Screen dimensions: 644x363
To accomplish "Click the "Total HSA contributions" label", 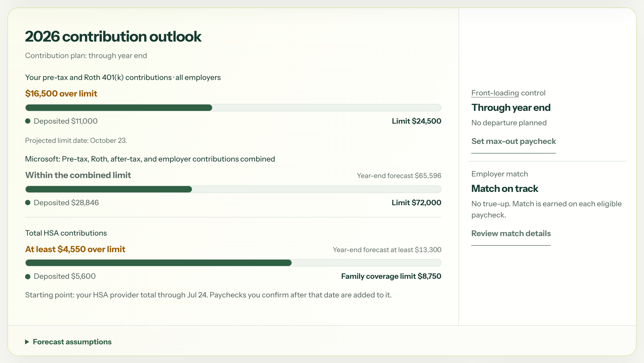I will (x=66, y=233).
